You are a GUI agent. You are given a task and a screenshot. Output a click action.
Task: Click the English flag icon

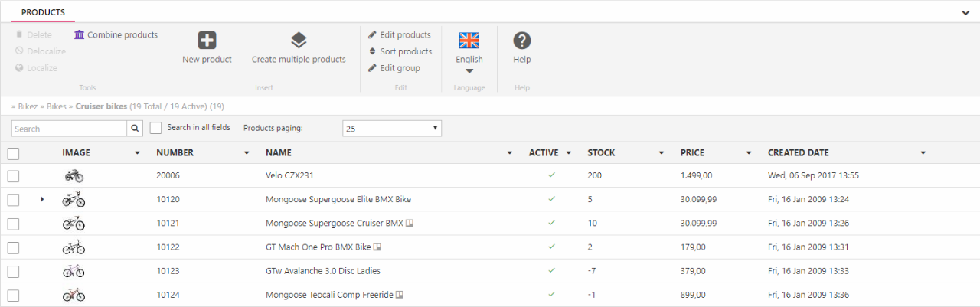tap(469, 41)
